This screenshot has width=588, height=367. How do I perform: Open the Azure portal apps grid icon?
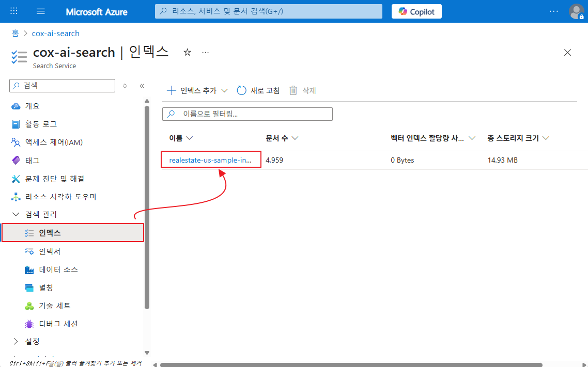click(x=14, y=11)
